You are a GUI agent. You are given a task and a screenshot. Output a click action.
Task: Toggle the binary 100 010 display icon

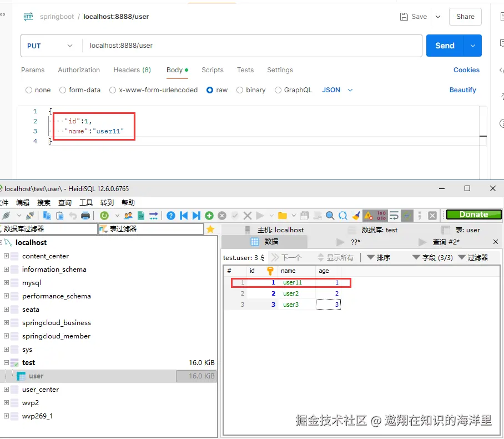click(x=381, y=216)
